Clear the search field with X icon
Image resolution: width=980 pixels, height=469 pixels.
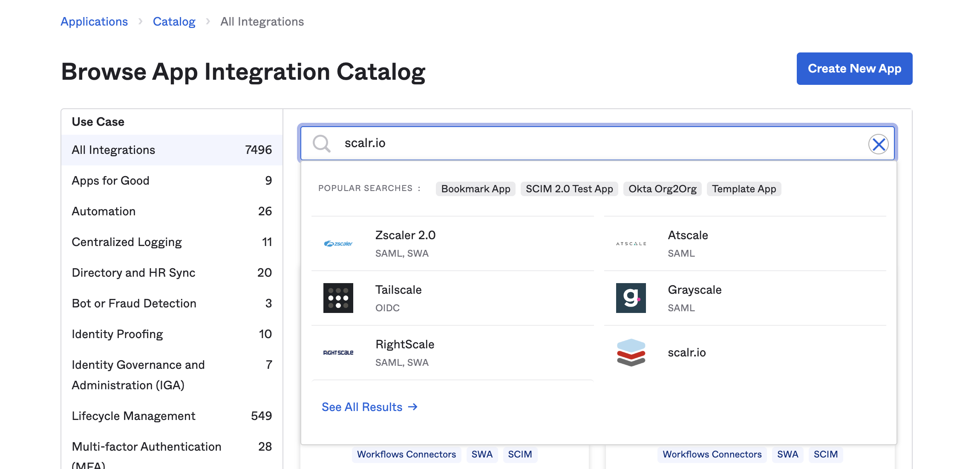click(878, 144)
